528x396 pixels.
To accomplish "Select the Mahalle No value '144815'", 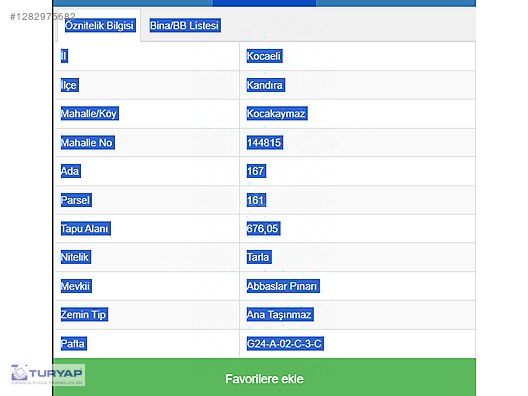I will coord(265,142).
